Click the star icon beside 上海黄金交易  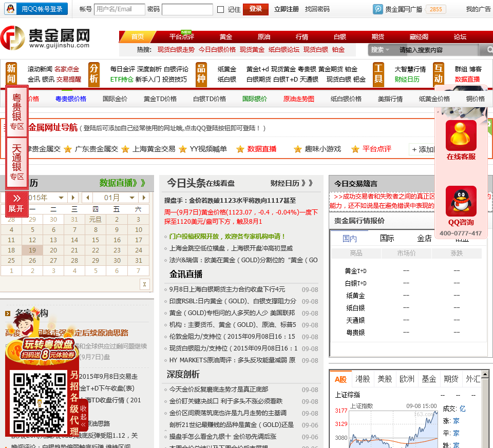(125, 149)
